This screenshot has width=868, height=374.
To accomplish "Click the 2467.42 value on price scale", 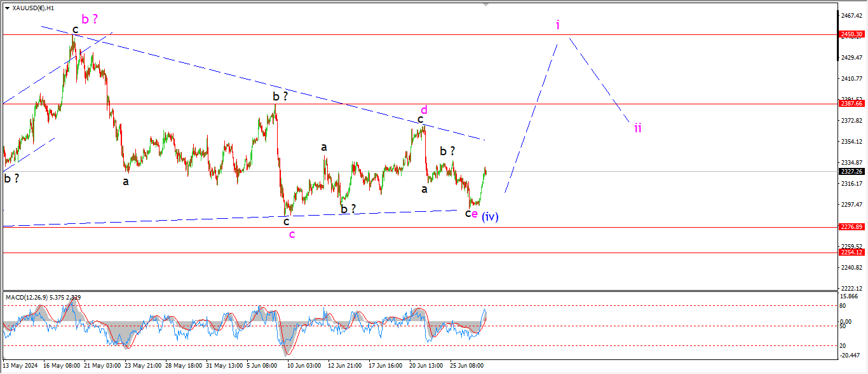I will click(x=850, y=15).
